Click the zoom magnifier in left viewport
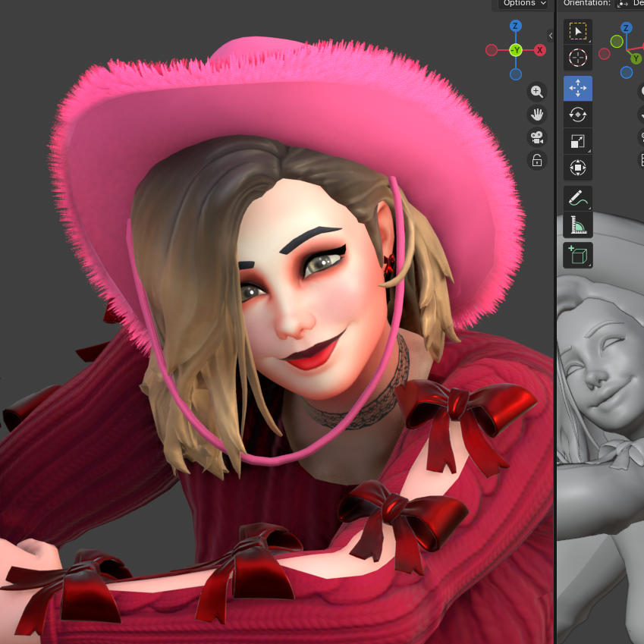This screenshot has height=644, width=644. 537,92
